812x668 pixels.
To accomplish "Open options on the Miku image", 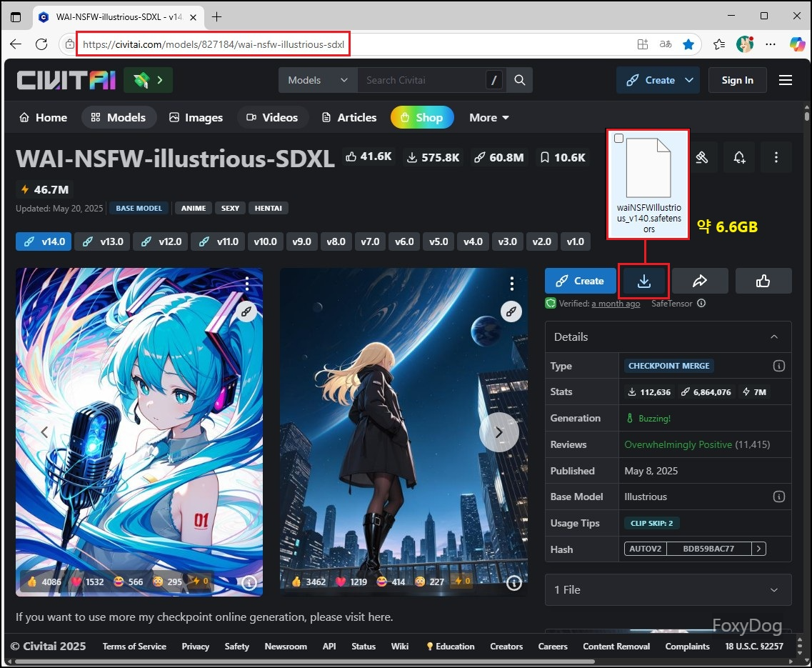I will pyautogui.click(x=247, y=284).
